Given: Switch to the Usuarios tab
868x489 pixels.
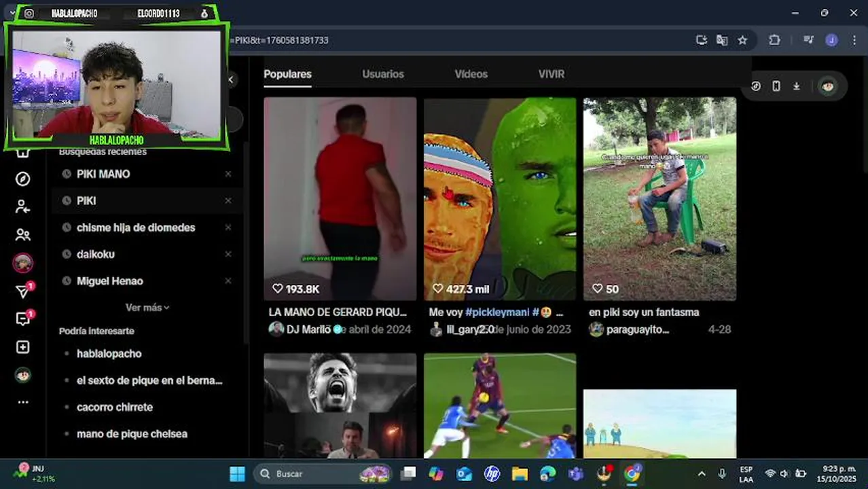Looking at the screenshot, I should pos(383,74).
